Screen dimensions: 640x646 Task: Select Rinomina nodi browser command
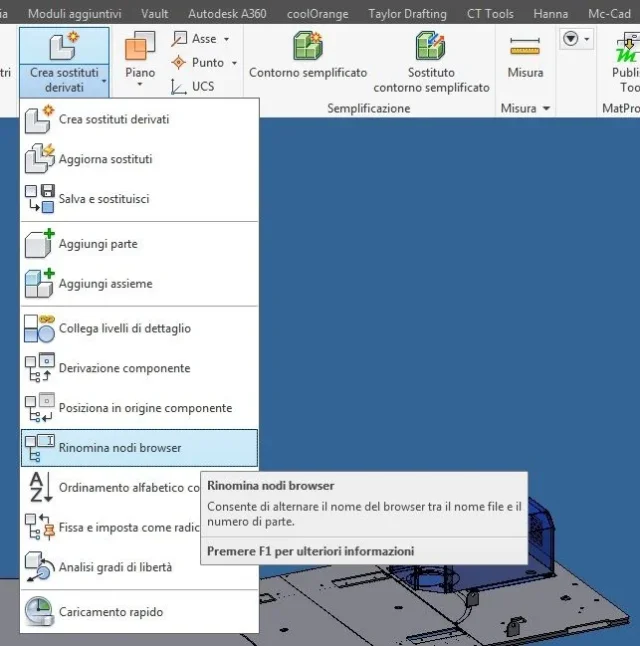[139, 448]
